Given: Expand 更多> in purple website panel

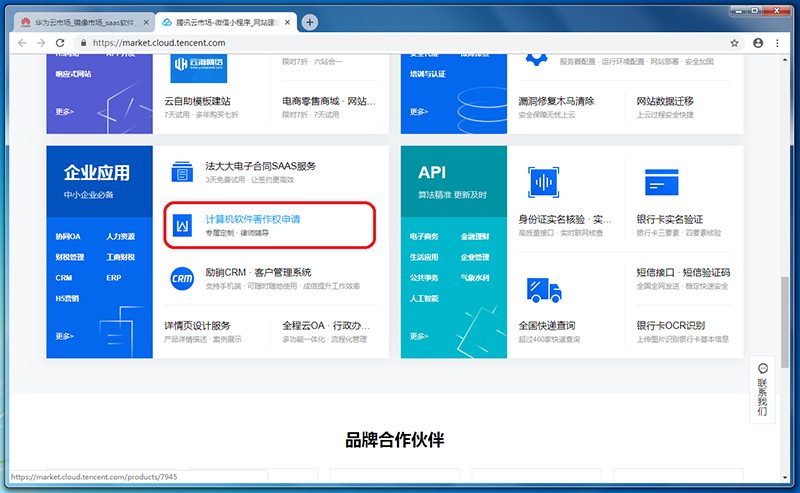Looking at the screenshot, I should [64, 111].
